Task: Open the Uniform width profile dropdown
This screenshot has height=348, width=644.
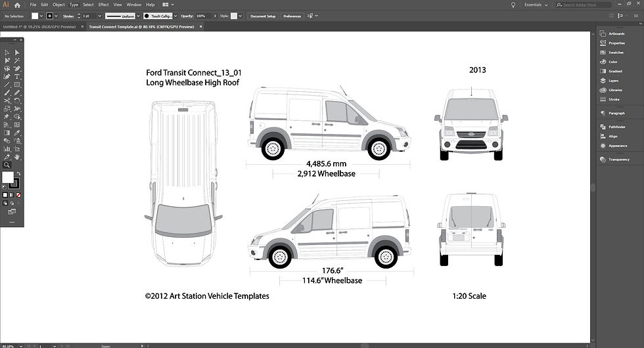Action: click(x=138, y=16)
